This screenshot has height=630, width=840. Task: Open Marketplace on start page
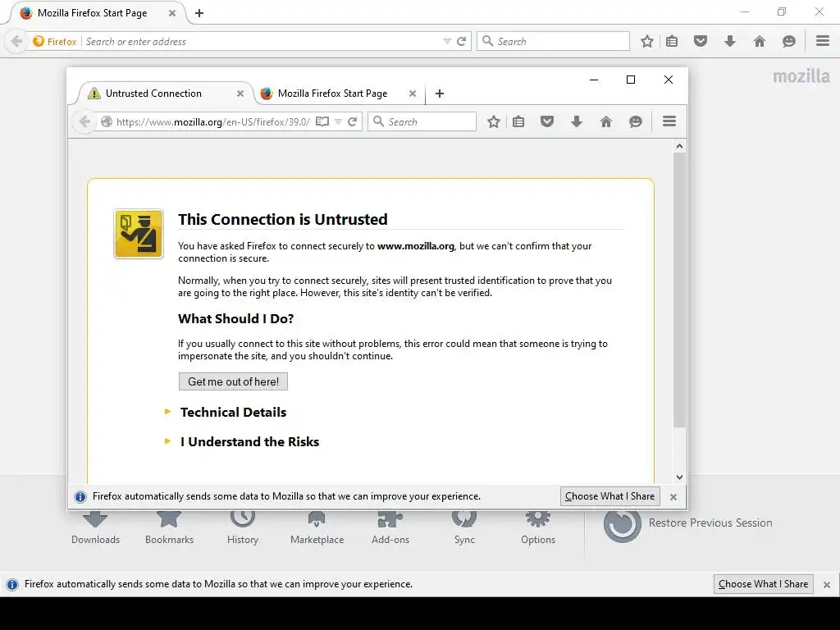tap(317, 518)
